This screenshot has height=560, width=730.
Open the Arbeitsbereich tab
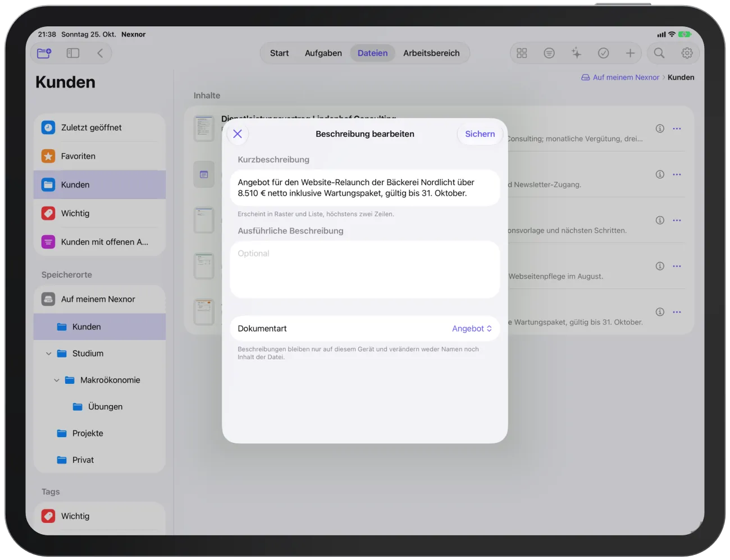point(431,53)
